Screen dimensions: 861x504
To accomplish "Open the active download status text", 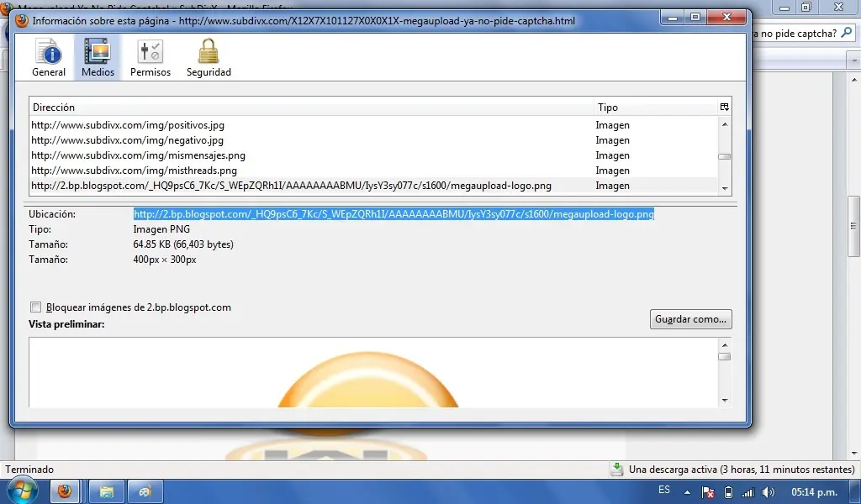I will pyautogui.click(x=742, y=470).
